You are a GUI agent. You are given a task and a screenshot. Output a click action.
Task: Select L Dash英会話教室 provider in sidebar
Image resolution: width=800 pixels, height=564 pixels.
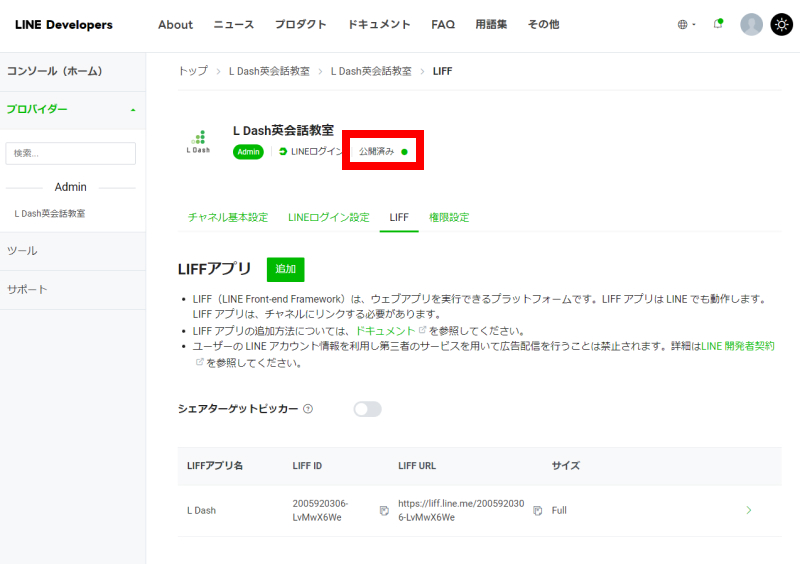click(50, 214)
